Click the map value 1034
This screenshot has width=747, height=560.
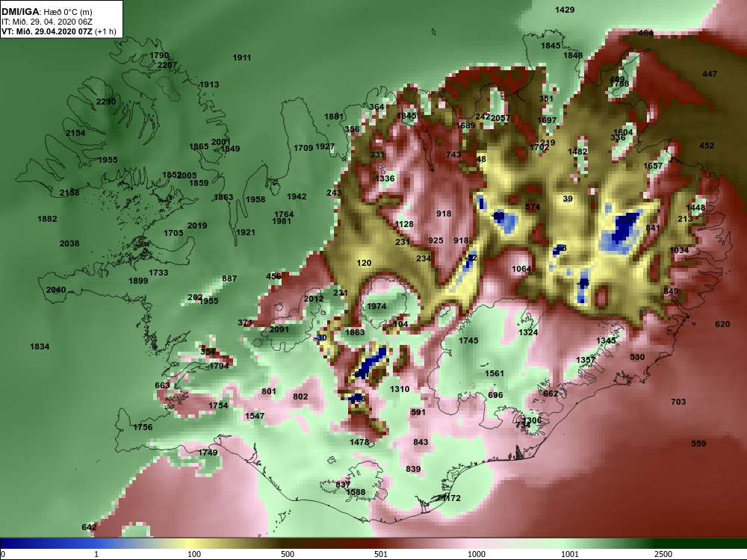tap(679, 250)
